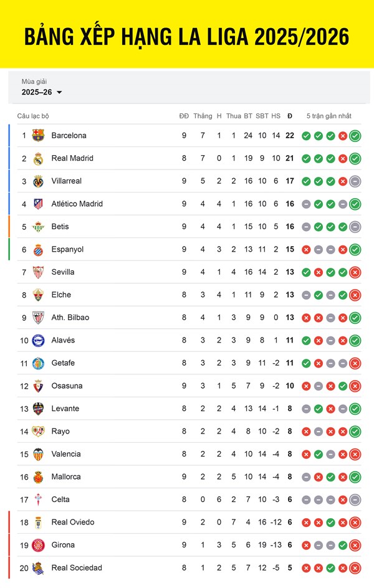This screenshot has width=374, height=588.
Task: Click the Barcelona club crest
Action: [39, 135]
